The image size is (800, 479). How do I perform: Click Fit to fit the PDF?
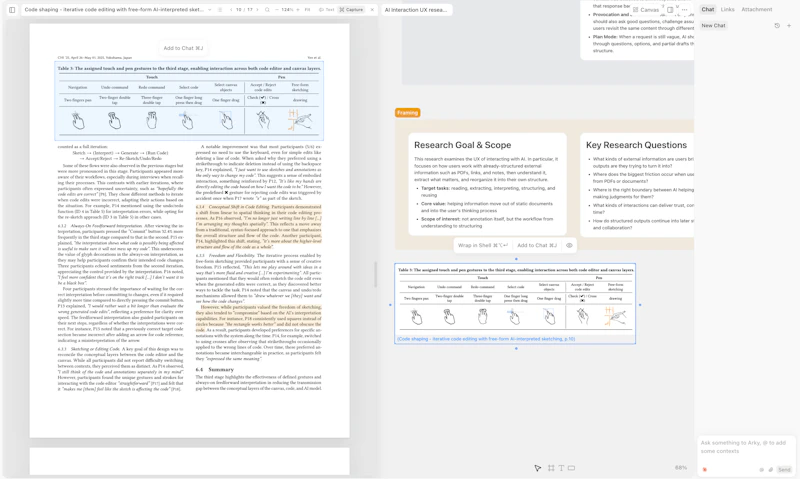pos(307,10)
